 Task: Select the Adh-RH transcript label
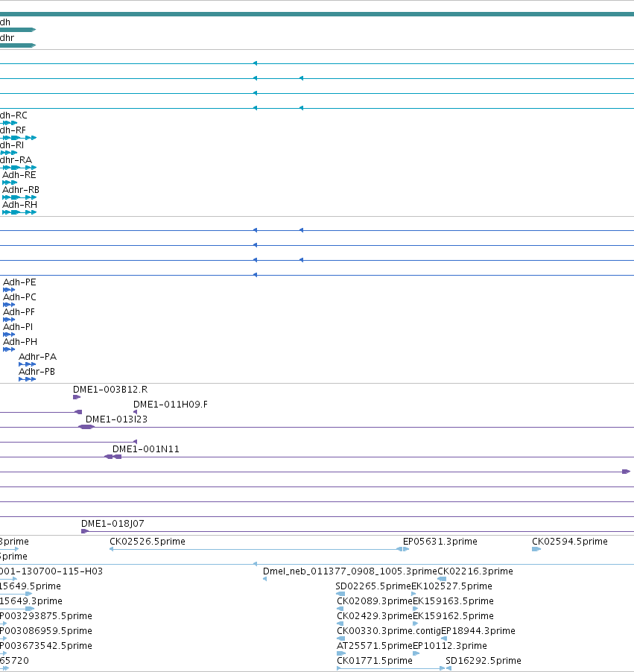coord(19,205)
